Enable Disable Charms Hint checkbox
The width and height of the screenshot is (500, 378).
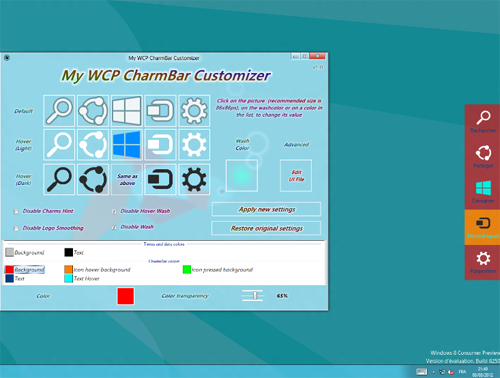click(16, 211)
